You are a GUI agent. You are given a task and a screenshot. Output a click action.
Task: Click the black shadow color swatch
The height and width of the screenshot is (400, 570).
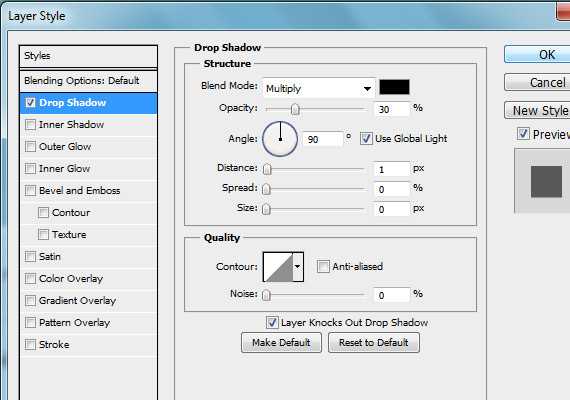[x=394, y=87]
